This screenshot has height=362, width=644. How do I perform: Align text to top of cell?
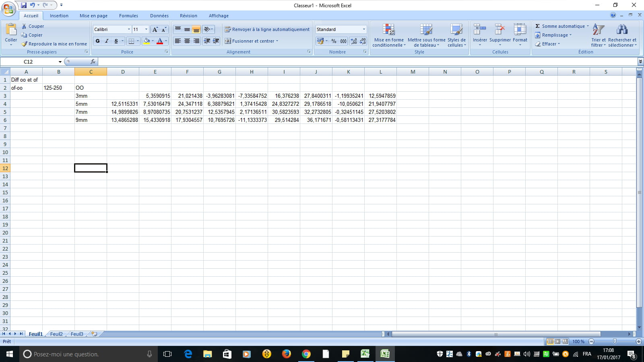pos(178,29)
